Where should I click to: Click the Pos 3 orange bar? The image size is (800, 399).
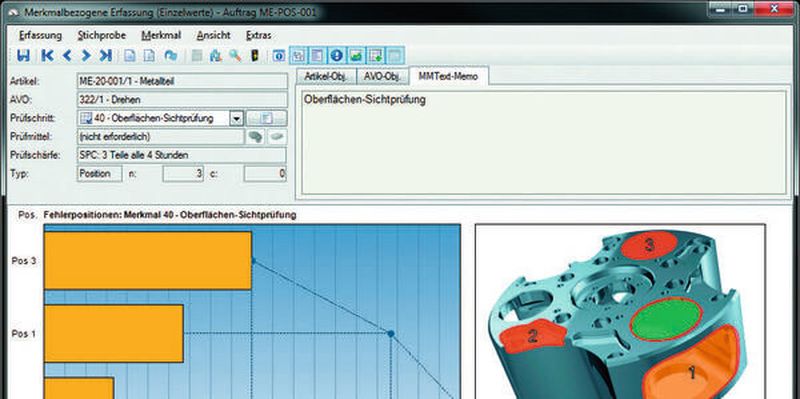click(x=148, y=261)
